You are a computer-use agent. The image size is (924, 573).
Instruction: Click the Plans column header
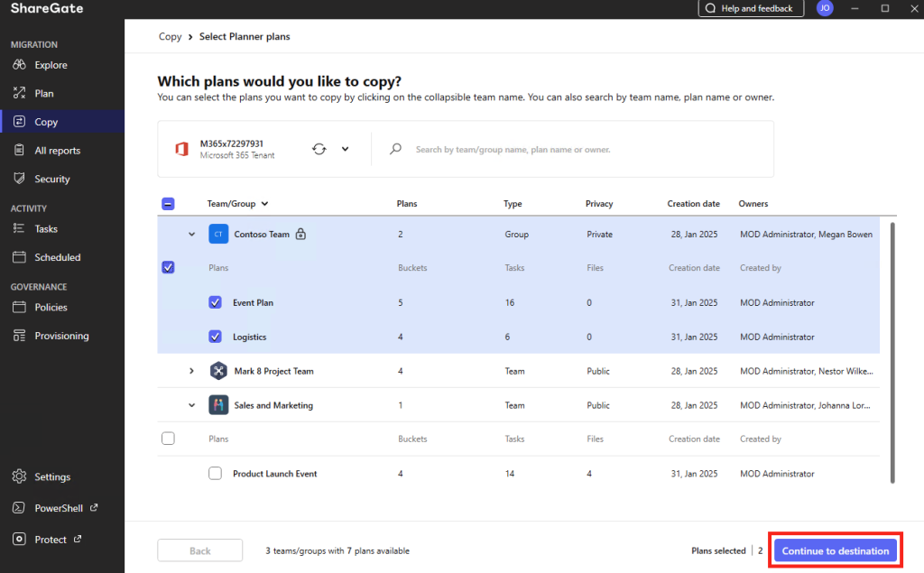407,203
